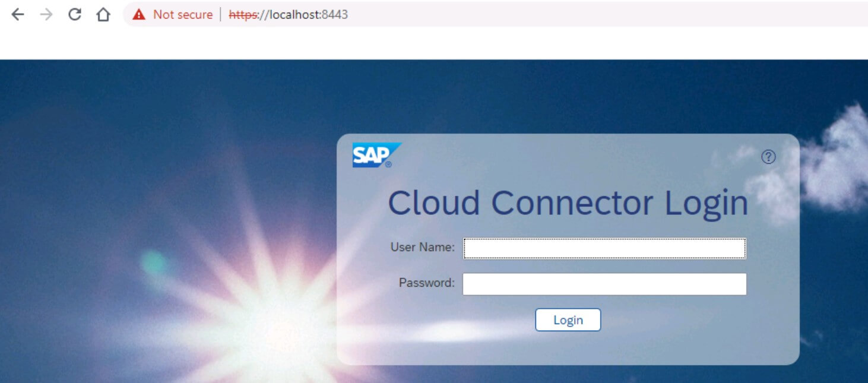The image size is (868, 383).
Task: Select the localhost:8443 address bar URL
Action: [289, 15]
